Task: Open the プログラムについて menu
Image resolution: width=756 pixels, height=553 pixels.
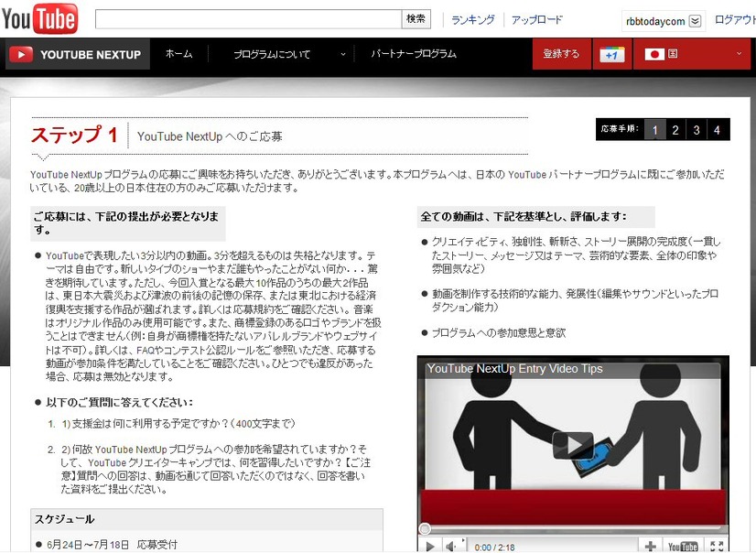Action: point(272,55)
